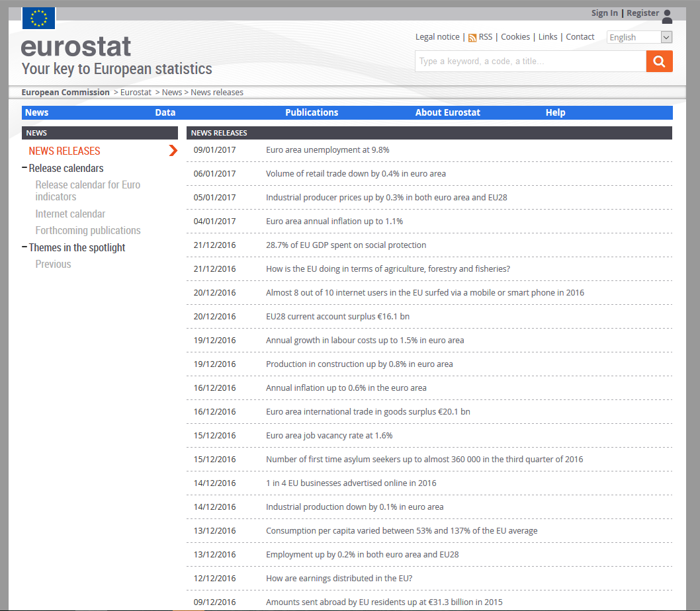Open 'Annual growth in labour costs' release
700x611 pixels.
point(365,340)
